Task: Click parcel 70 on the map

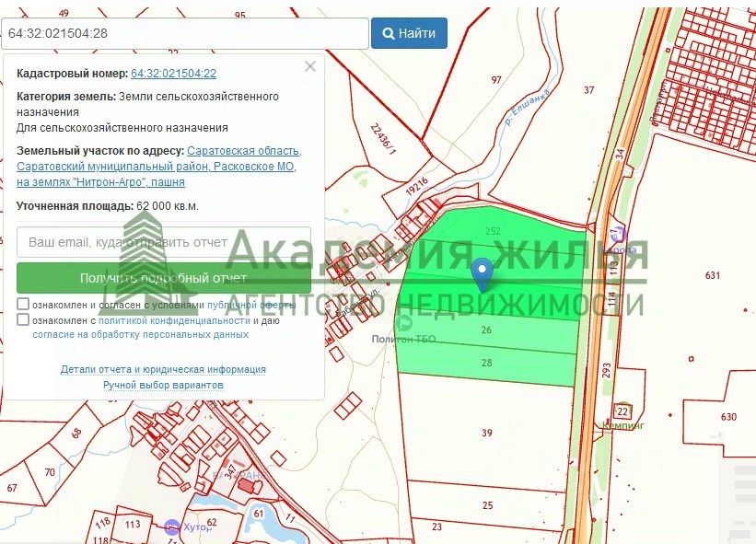Action: (x=50, y=473)
